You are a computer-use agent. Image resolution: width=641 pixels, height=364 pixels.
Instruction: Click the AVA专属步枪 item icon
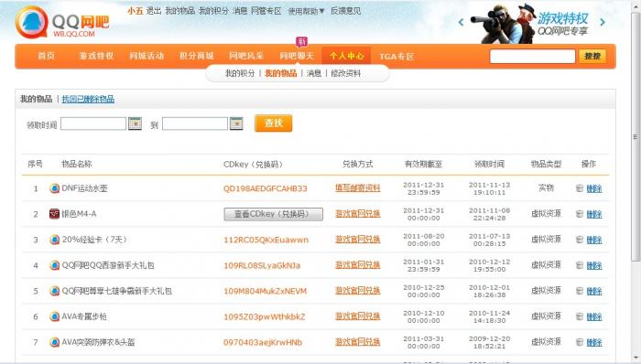(54, 316)
